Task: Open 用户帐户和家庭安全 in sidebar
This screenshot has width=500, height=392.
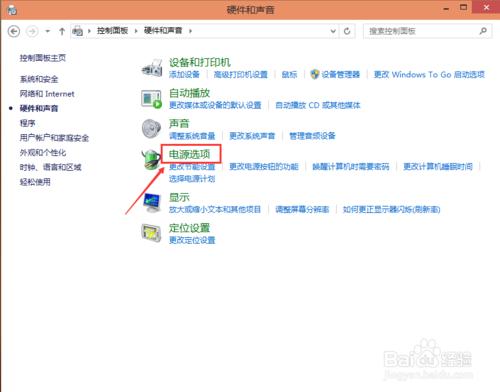Action: 54,138
